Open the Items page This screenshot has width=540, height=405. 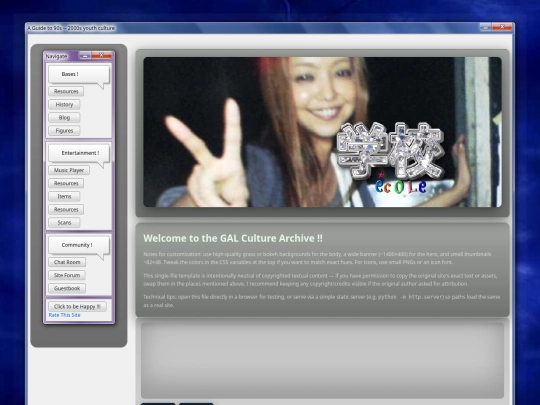[64, 196]
